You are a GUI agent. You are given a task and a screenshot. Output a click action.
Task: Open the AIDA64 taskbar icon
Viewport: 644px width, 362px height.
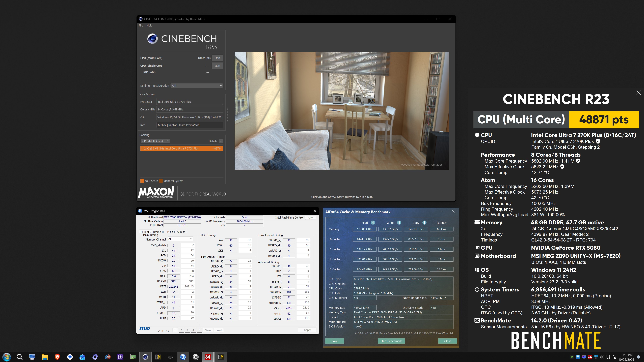pos(208,357)
